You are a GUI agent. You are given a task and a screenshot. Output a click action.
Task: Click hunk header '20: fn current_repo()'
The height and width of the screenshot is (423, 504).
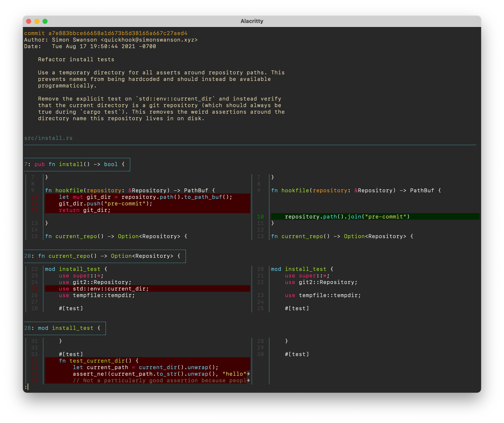[105, 256]
